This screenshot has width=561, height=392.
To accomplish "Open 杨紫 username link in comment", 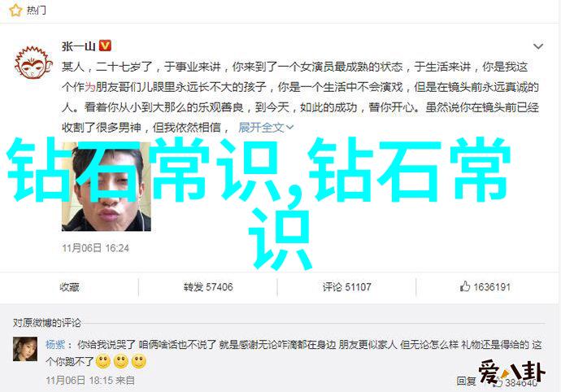I will pyautogui.click(x=55, y=345).
